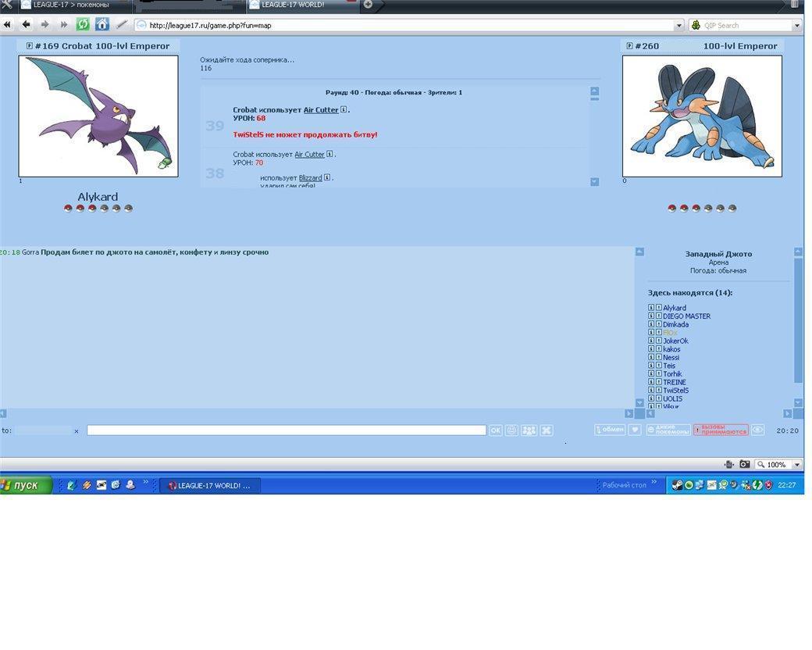Open the browser home page icon
The image size is (812, 650).
point(102,24)
